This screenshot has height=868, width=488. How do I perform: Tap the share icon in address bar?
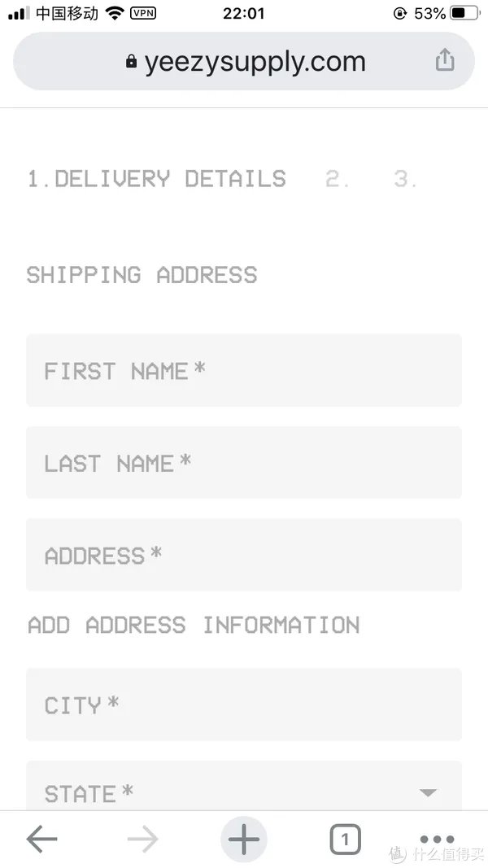pos(444,60)
